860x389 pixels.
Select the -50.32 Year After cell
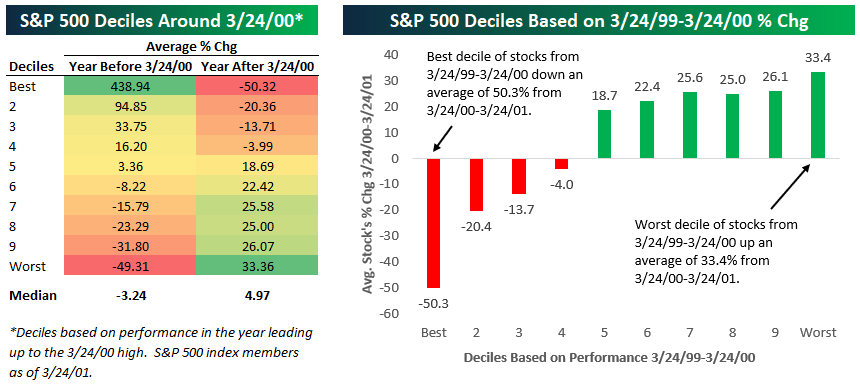pos(257,87)
